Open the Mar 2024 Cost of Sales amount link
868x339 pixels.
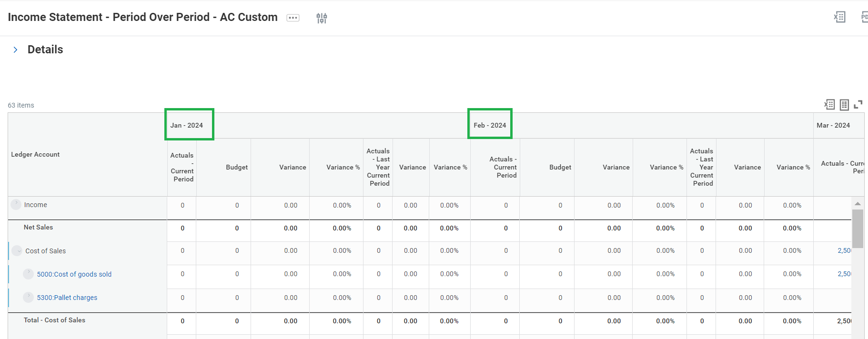coord(844,250)
